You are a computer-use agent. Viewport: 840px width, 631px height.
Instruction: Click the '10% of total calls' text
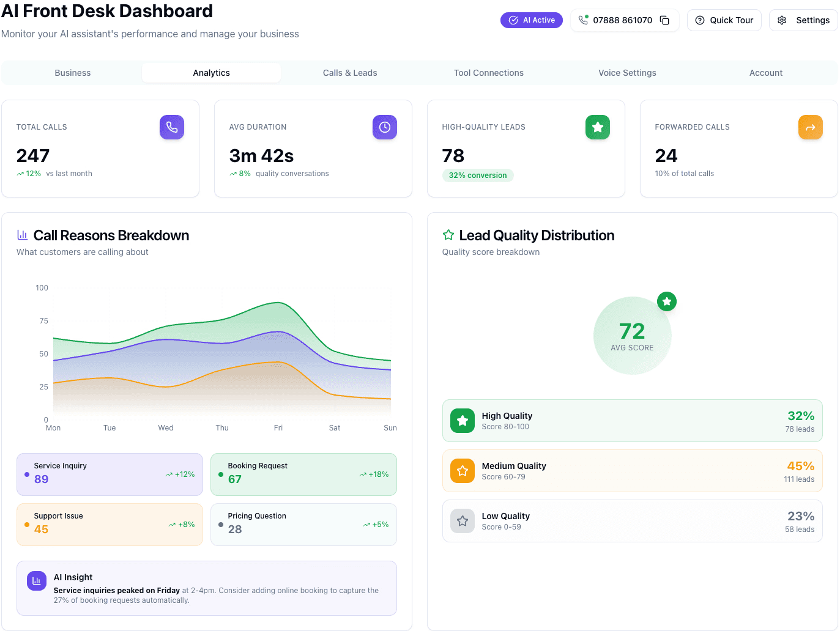point(685,174)
